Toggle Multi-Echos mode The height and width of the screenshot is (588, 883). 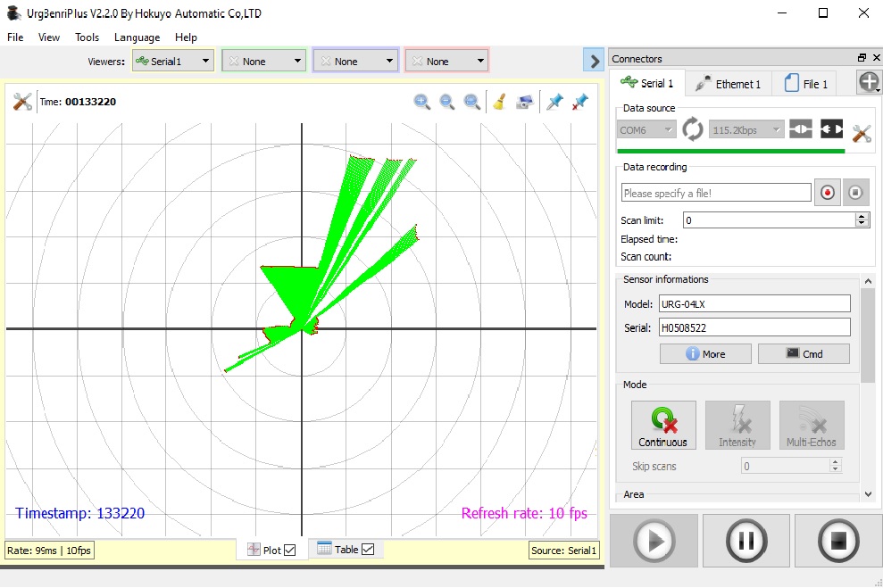tap(812, 425)
